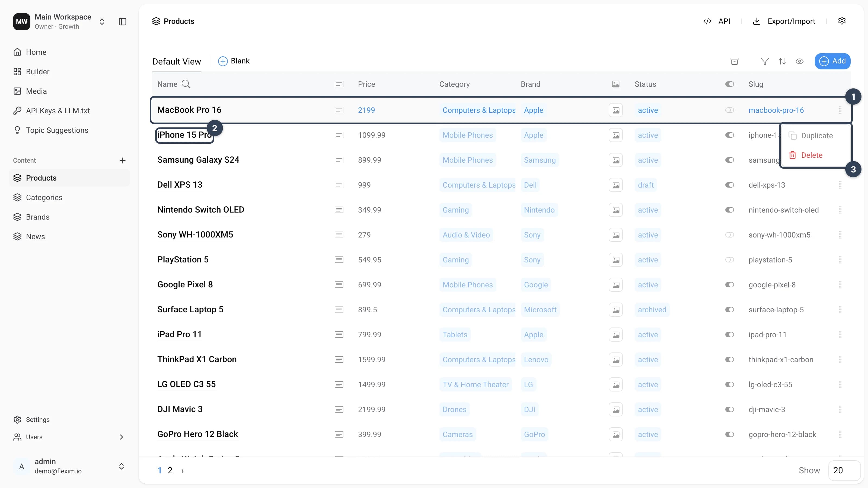The width and height of the screenshot is (868, 488).
Task: Open description icon for ThinkPad X1 Carbon
Action: click(x=339, y=359)
